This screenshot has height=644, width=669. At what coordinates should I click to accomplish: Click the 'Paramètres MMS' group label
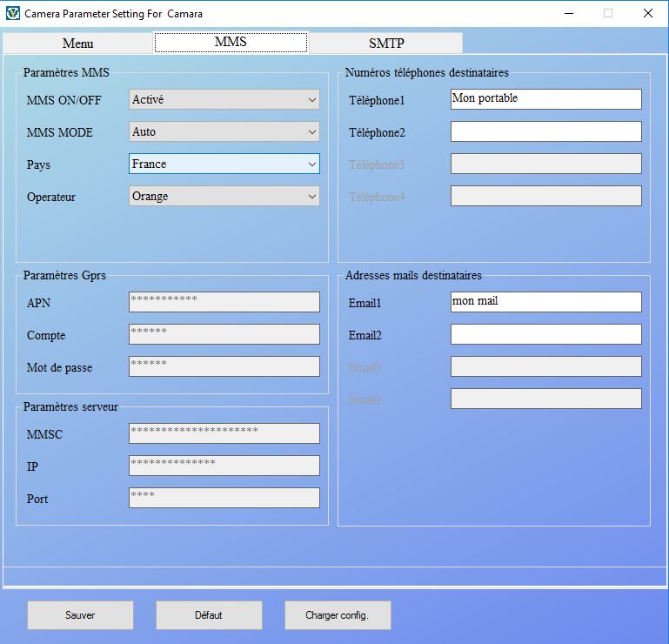pos(66,72)
